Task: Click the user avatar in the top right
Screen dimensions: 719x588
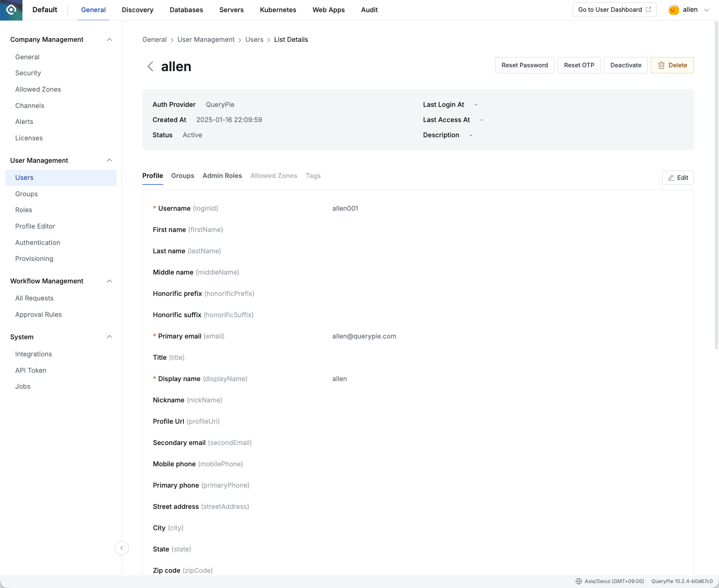Action: [673, 10]
